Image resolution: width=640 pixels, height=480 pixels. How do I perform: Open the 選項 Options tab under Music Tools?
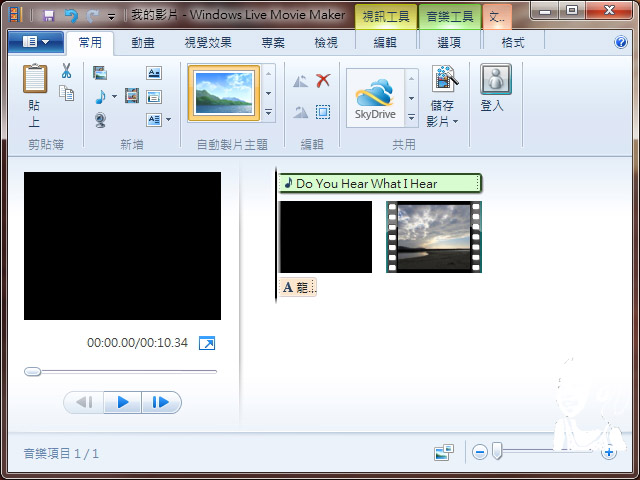[449, 42]
